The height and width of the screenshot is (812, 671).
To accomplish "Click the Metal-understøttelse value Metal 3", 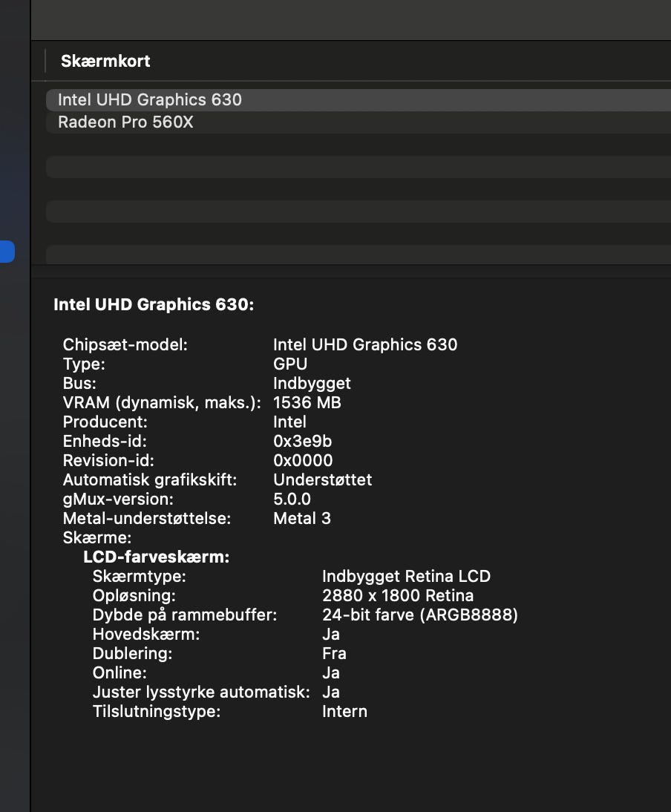I will (302, 518).
